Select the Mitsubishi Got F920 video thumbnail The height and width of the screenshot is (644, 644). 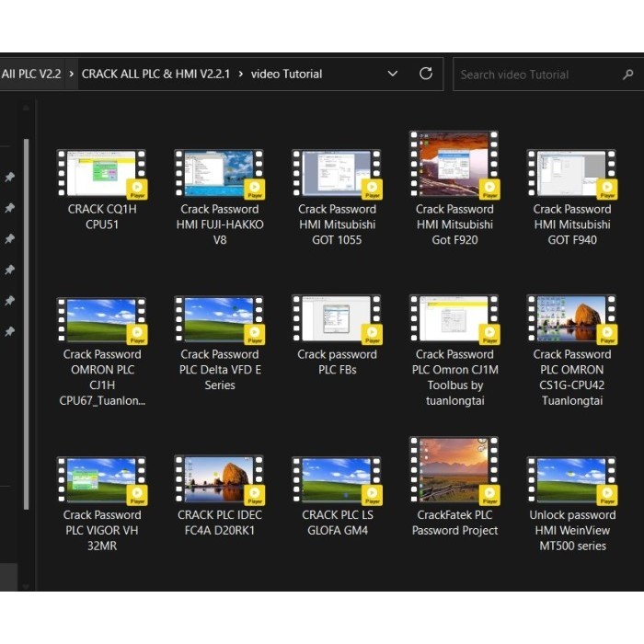pyautogui.click(x=454, y=165)
